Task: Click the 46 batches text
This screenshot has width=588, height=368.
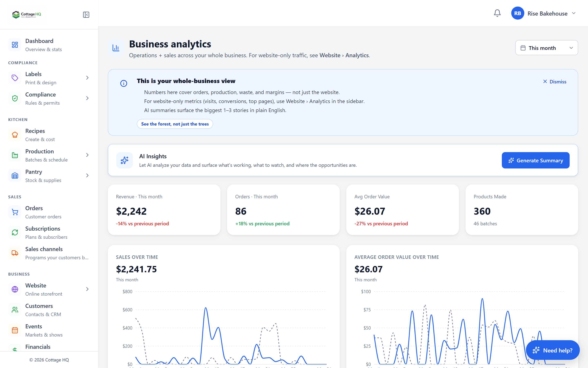Action: pyautogui.click(x=485, y=223)
